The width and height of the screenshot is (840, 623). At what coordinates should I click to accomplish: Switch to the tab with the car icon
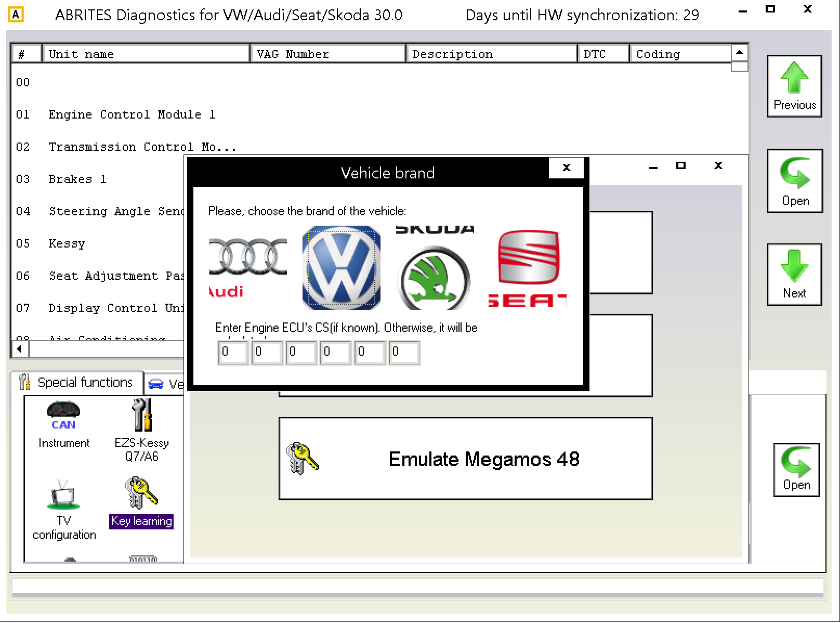click(164, 384)
